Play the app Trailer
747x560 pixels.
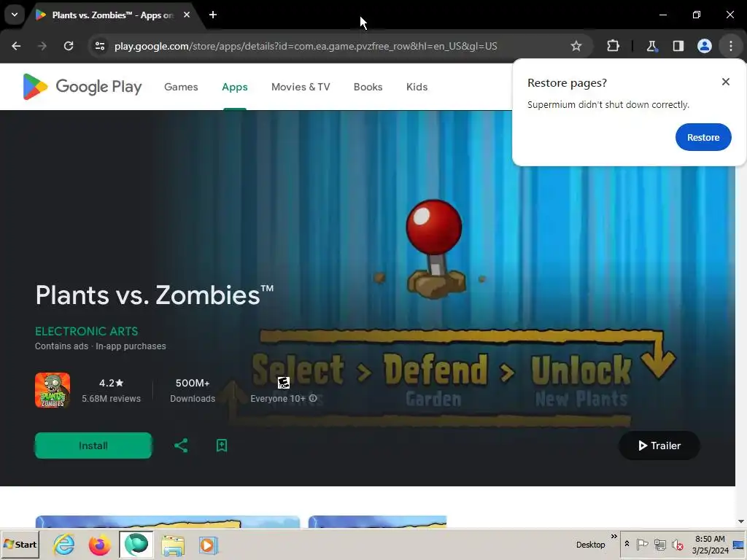[x=659, y=446]
